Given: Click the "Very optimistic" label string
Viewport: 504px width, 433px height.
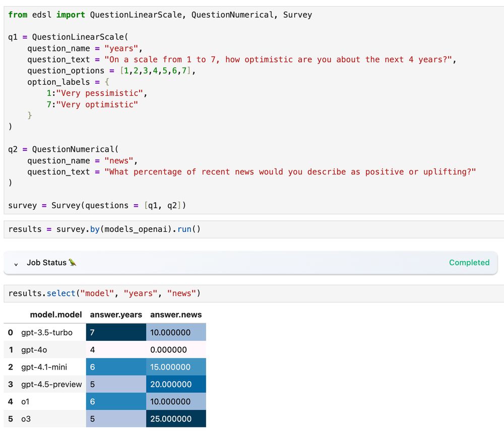Looking at the screenshot, I should coord(97,104).
